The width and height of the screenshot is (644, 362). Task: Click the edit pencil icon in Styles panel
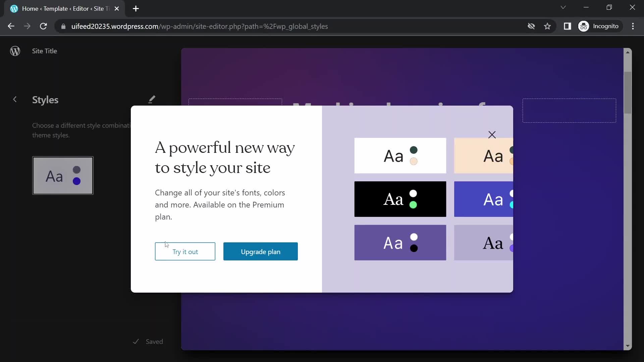(152, 99)
